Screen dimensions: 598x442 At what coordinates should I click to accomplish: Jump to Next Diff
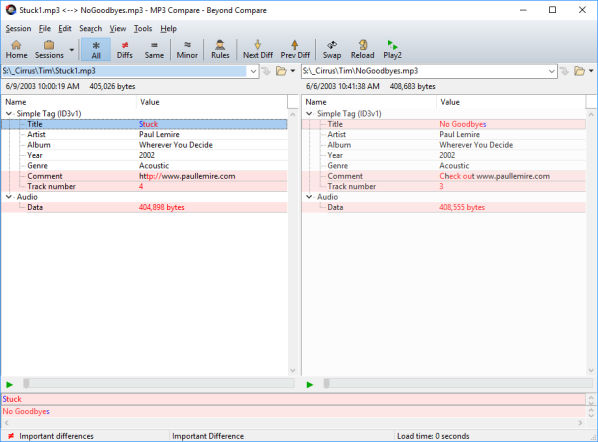258,50
